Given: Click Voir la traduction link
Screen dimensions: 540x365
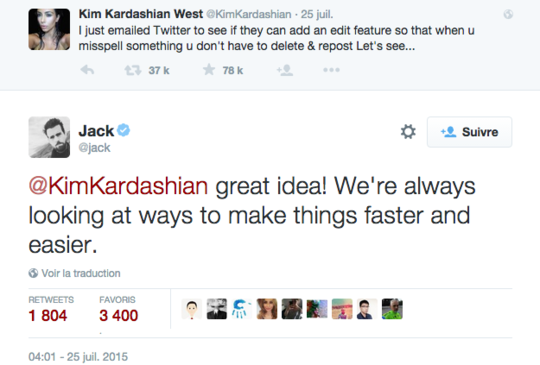Looking at the screenshot, I should (81, 273).
